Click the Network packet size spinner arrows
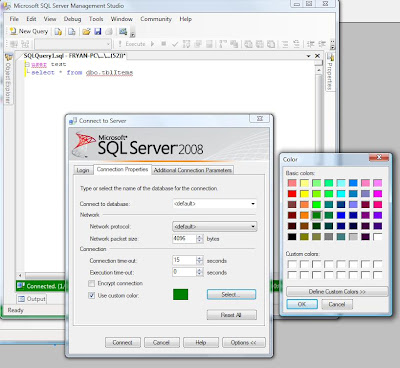 [x=199, y=239]
